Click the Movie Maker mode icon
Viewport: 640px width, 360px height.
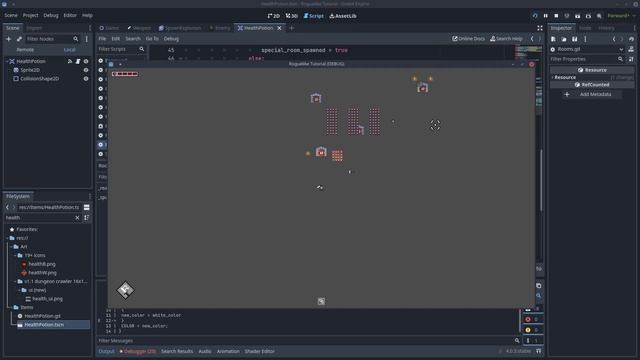click(x=599, y=16)
